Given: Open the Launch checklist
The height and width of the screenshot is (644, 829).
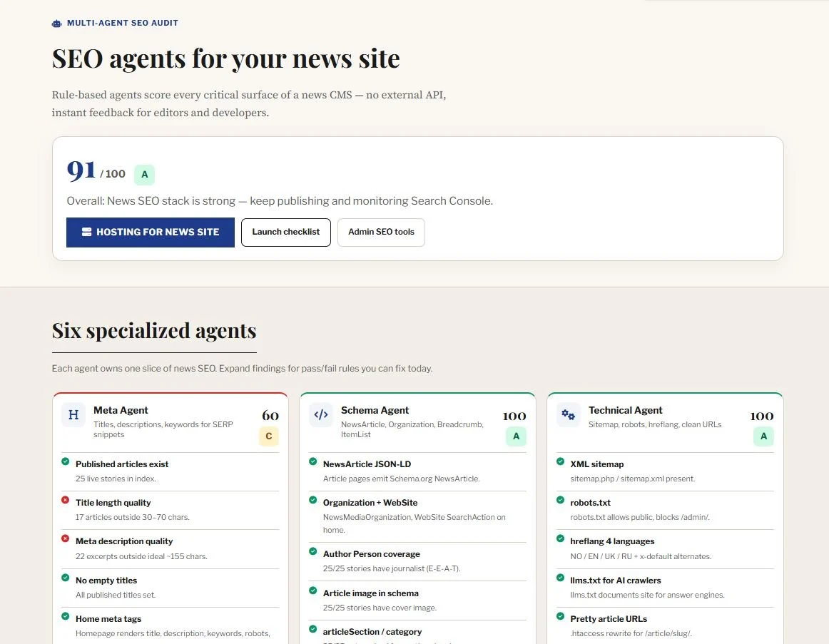Looking at the screenshot, I should [286, 232].
